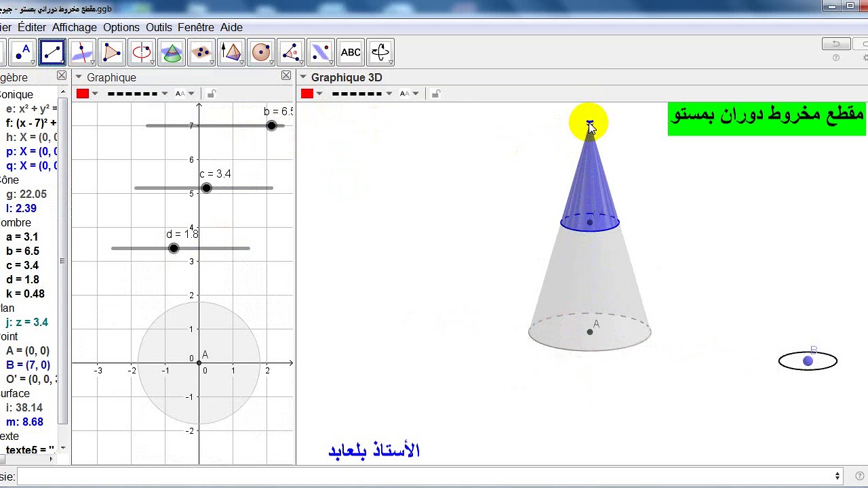Collapse the Graphique 3D style bar triangle
The width and height of the screenshot is (868, 488).
point(303,77)
